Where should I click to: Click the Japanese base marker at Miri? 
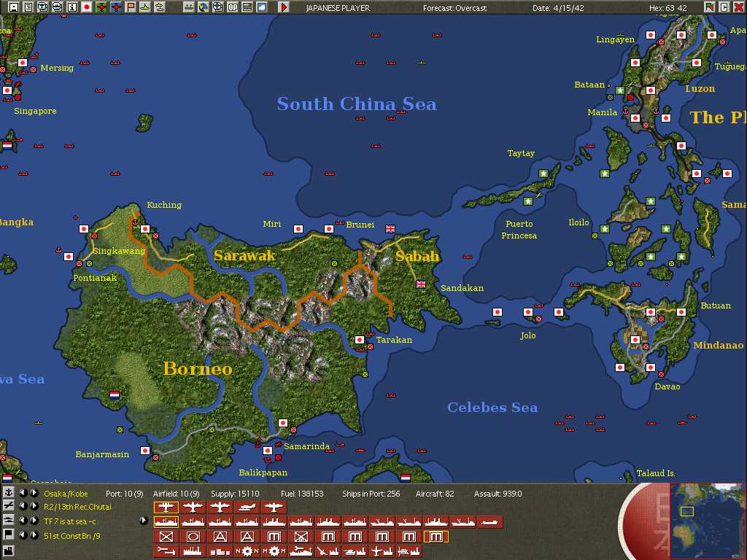coord(298,229)
